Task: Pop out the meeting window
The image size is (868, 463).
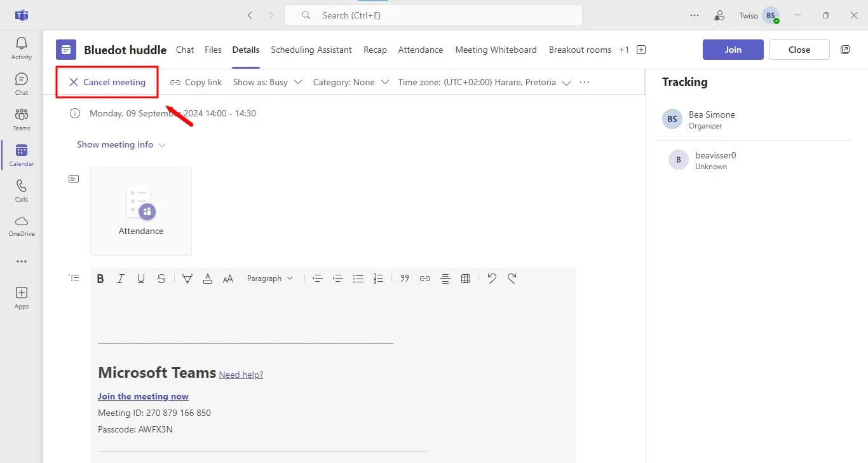Action: pos(845,50)
